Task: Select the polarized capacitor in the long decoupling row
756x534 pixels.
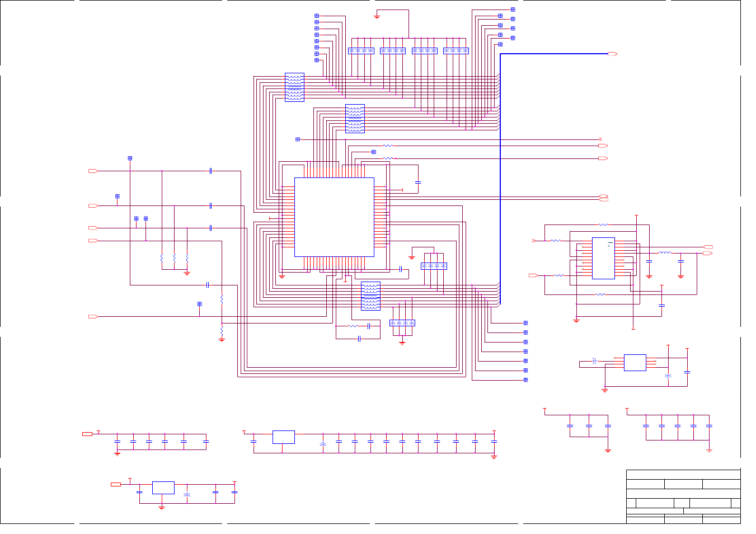Action: pos(323,443)
